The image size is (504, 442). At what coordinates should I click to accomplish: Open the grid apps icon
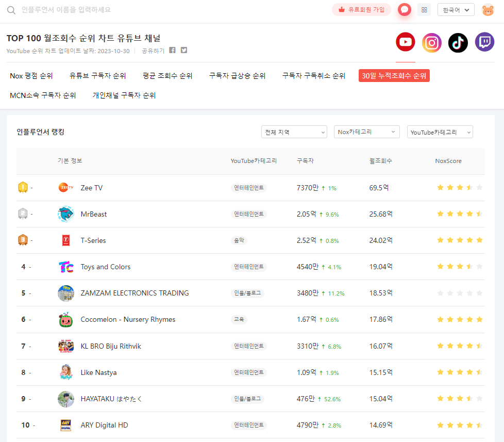point(424,10)
